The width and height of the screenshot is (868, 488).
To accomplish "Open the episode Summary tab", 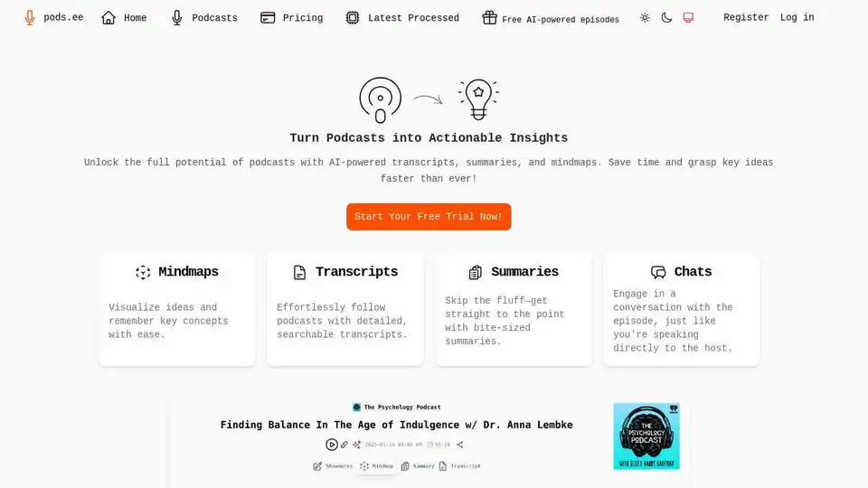I will point(418,466).
